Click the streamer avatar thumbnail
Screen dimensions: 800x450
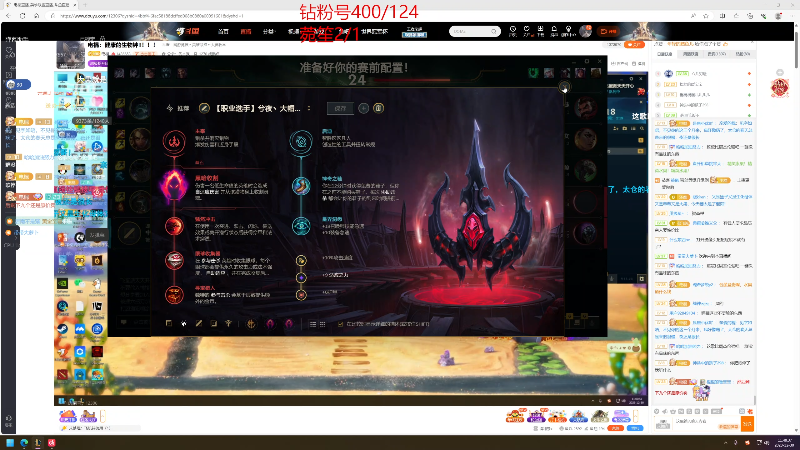(x=70, y=55)
